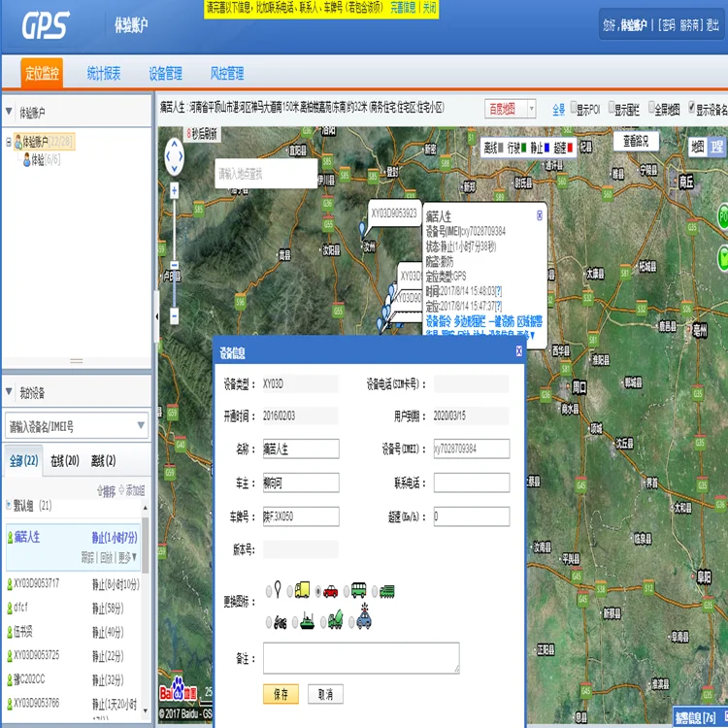Click the dfcf device status icon
This screenshot has width=728, height=728.
tap(10, 608)
